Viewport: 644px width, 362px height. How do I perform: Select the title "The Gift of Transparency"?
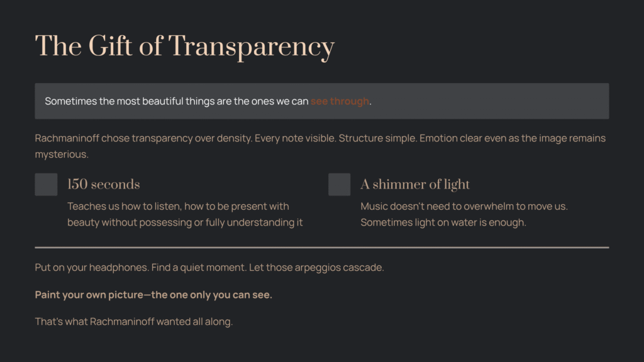184,47
